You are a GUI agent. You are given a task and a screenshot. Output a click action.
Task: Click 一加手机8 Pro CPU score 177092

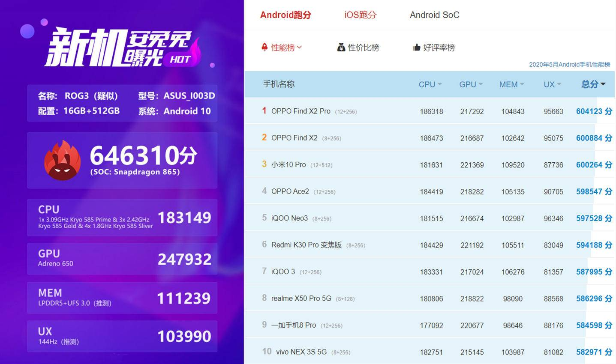(431, 325)
